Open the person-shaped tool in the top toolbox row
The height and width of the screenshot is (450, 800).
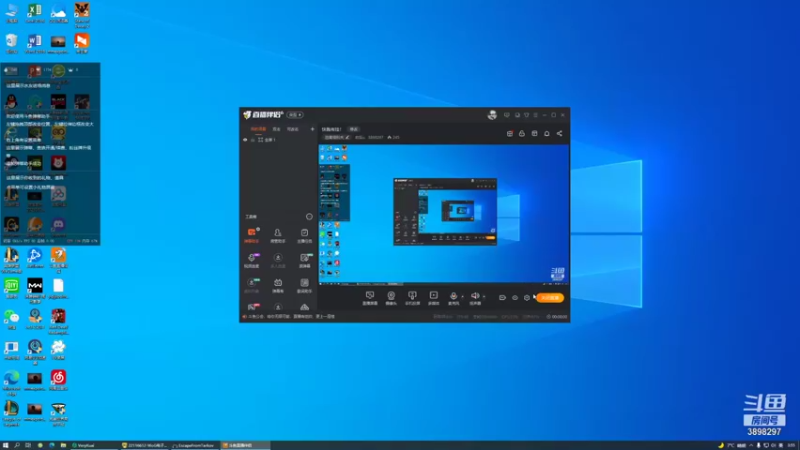278,235
